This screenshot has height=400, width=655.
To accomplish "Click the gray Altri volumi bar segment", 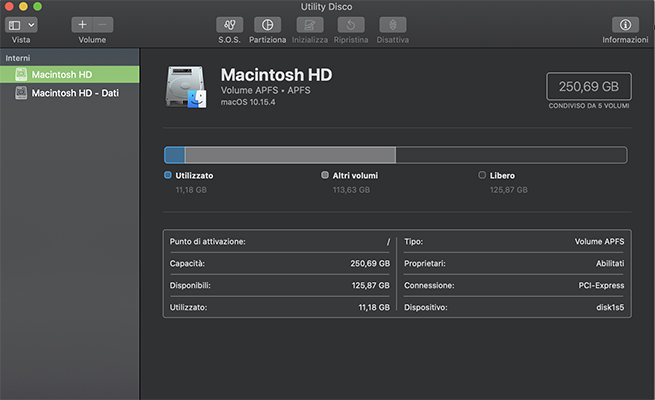I will click(290, 155).
